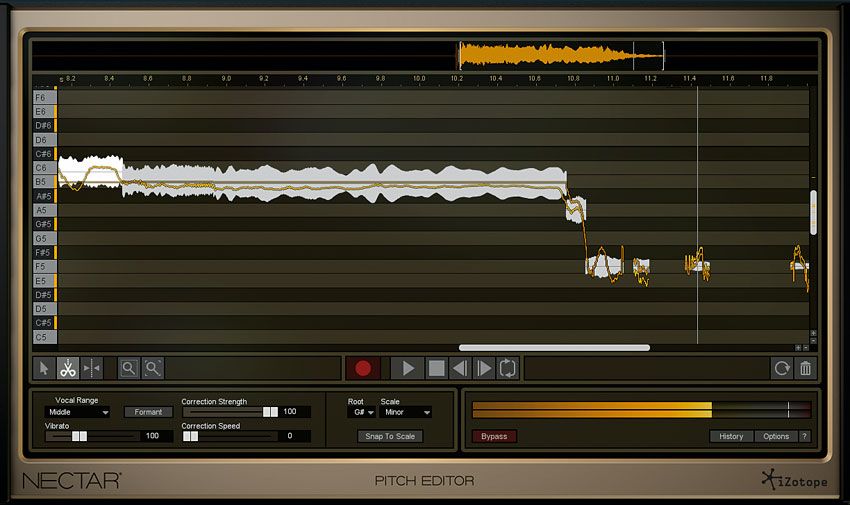Click the question mark help button

804,436
